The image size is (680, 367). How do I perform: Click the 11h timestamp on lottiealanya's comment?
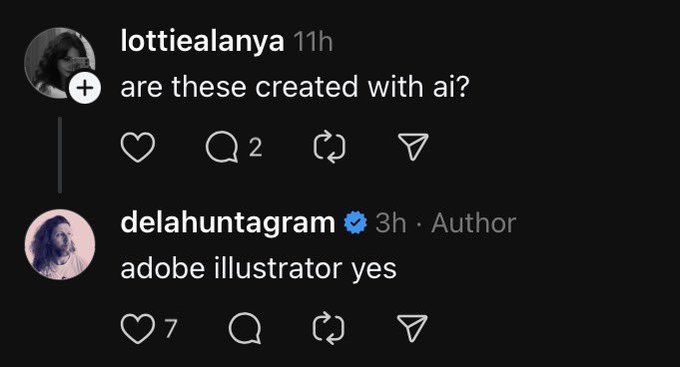313,42
